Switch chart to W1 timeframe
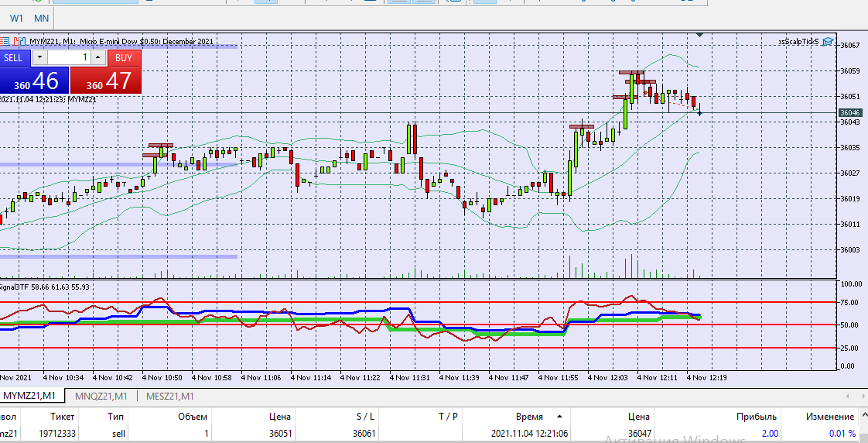This screenshot has width=868, height=443. [16, 19]
